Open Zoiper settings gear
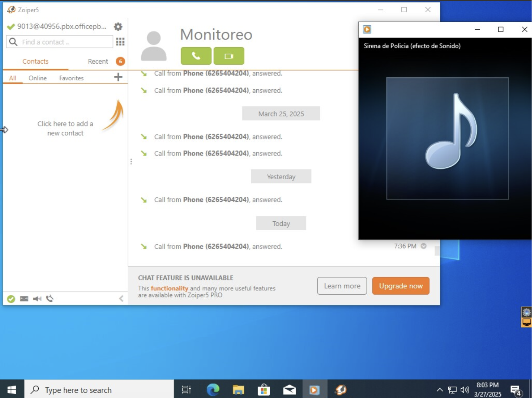Screen dimensions: 532x398 click(118, 27)
